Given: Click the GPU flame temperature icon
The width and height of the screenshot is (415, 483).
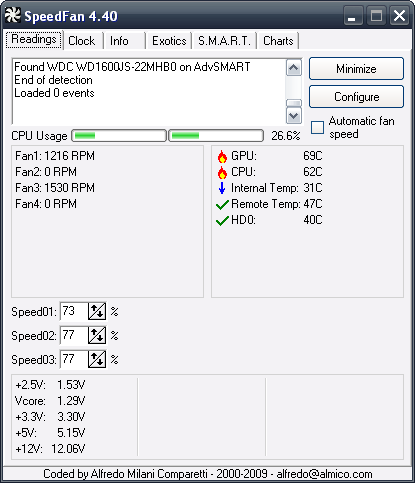Looking at the screenshot, I should (x=222, y=156).
